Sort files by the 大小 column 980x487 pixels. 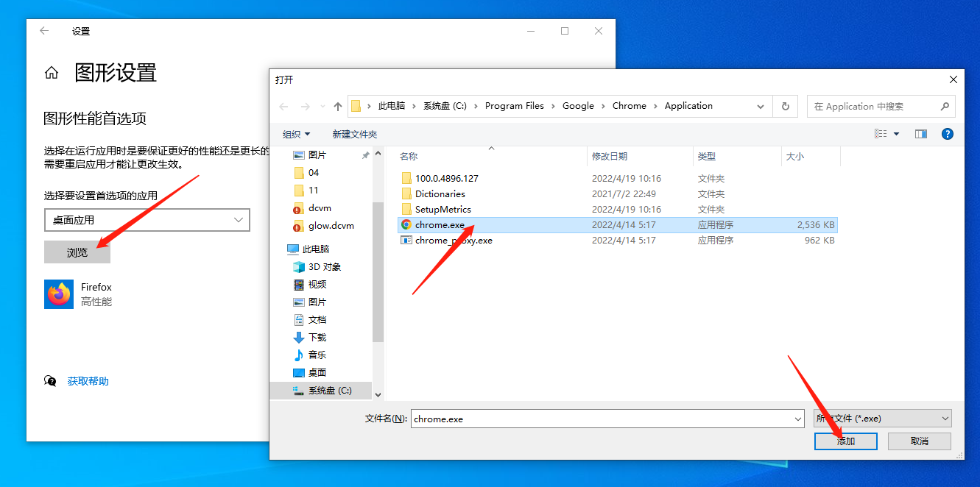[x=795, y=157]
